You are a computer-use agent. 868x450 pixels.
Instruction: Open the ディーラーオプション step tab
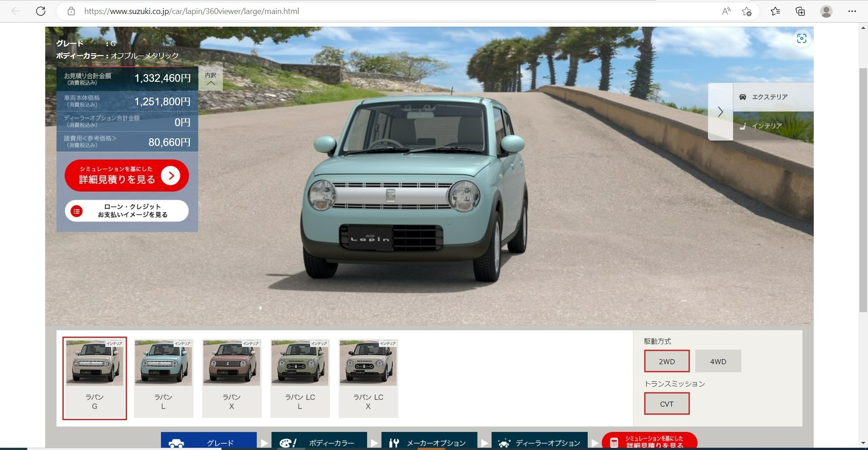click(x=539, y=441)
